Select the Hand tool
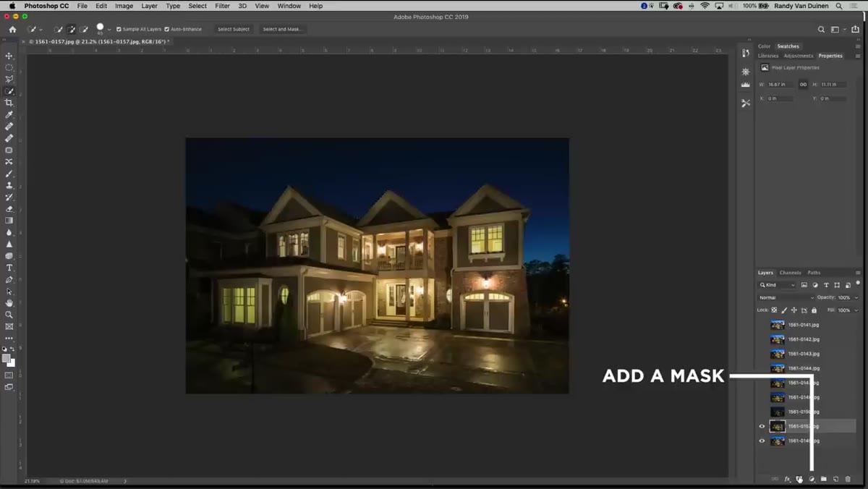 (9, 303)
